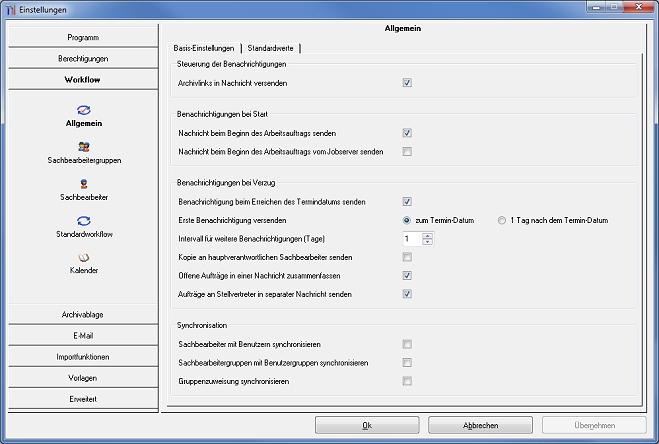Click the Abbrechen button
This screenshot has height=444, width=659.
tap(481, 425)
